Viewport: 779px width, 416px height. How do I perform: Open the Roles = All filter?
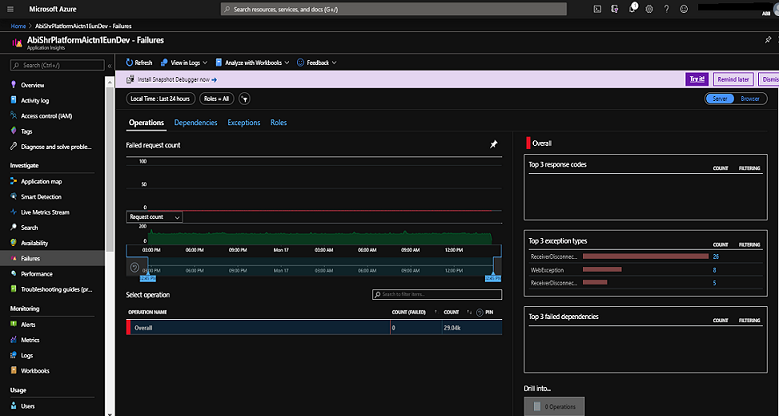click(217, 99)
